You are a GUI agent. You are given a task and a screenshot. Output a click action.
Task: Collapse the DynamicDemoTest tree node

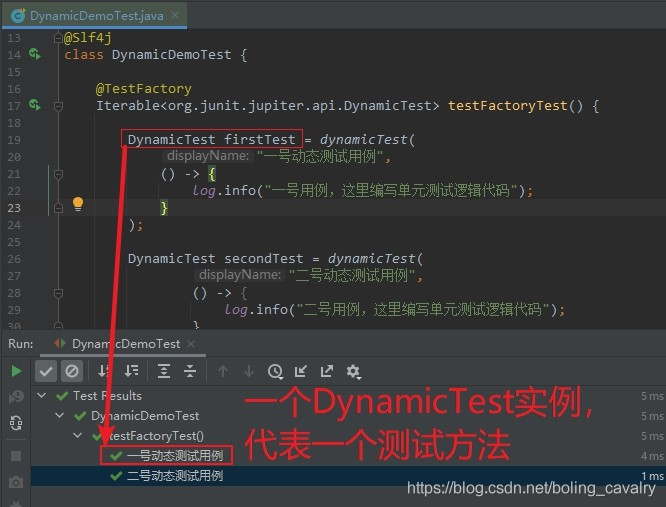(60, 415)
